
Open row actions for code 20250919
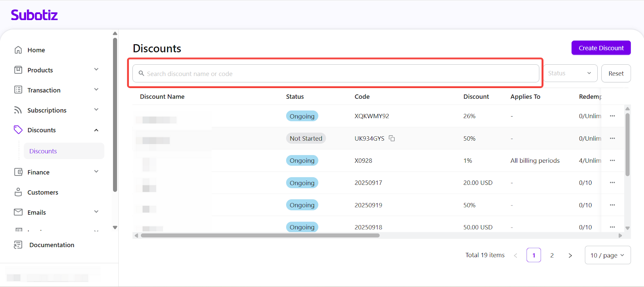612,205
